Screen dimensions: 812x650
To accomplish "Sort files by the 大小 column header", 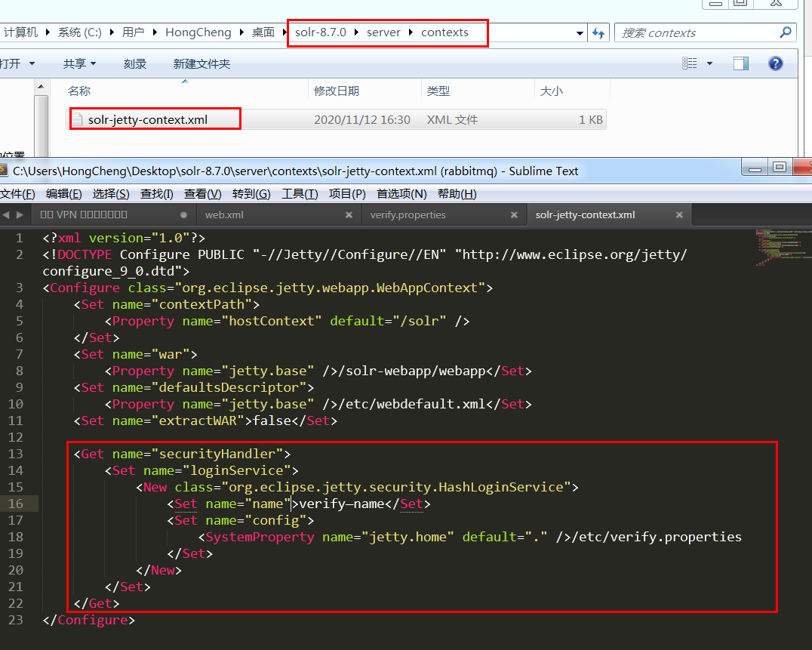I will point(552,91).
